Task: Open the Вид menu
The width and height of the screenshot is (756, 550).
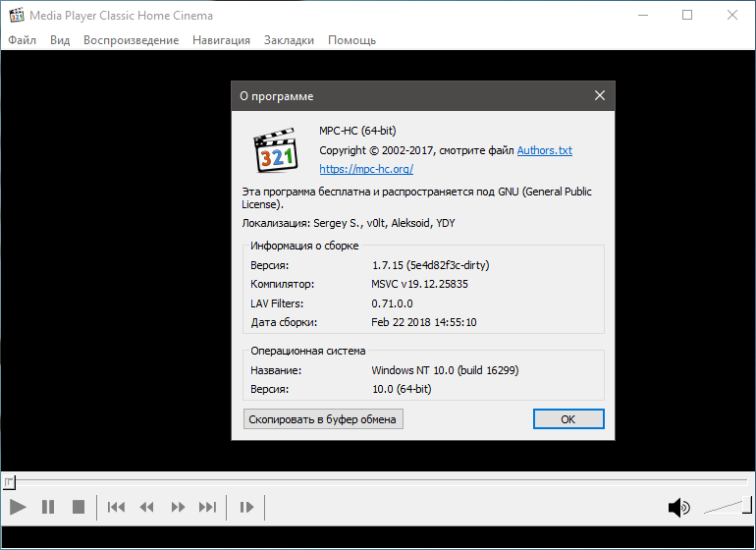Action: click(x=60, y=40)
